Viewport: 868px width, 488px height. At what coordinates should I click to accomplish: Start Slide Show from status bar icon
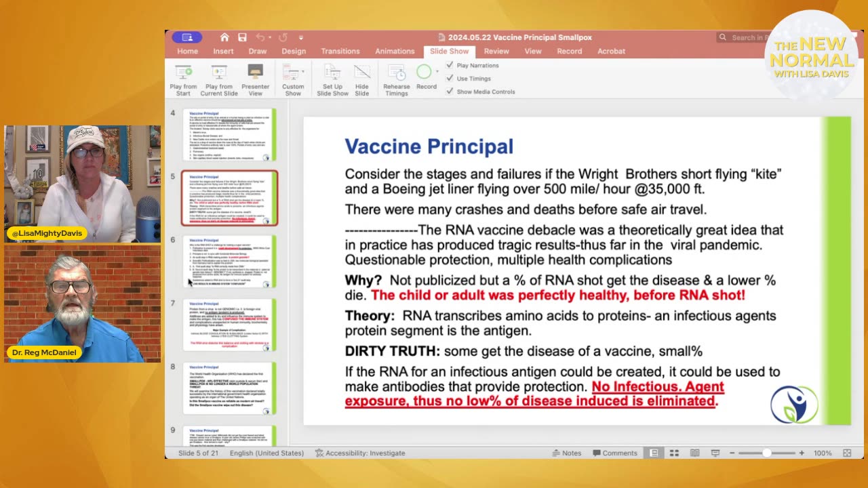715,453
